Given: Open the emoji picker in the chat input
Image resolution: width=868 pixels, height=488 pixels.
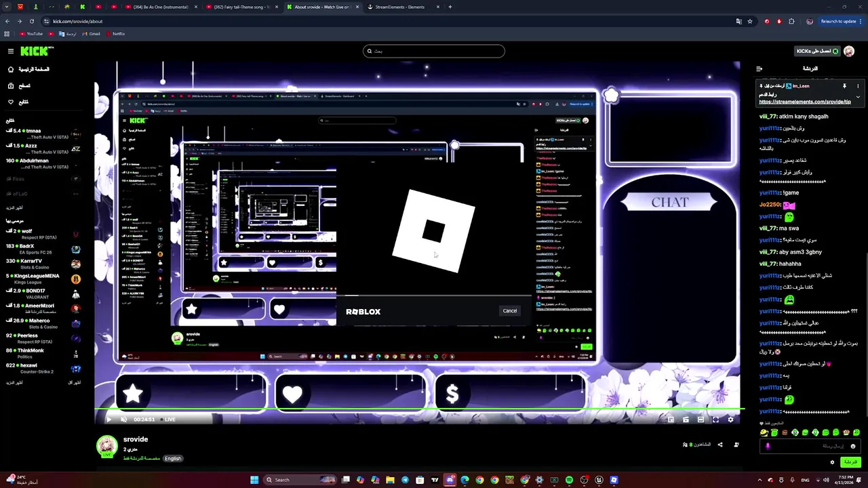Looking at the screenshot, I should (x=853, y=446).
